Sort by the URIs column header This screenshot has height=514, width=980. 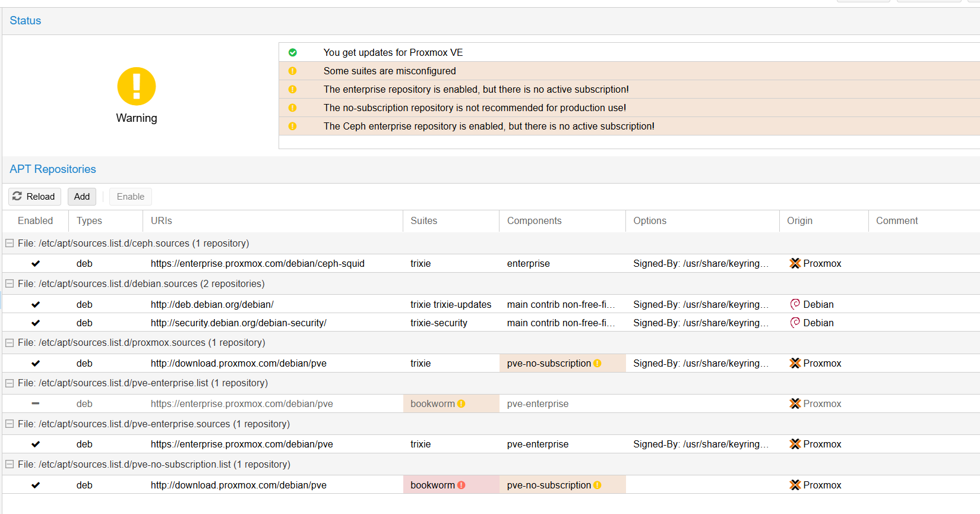[x=273, y=220]
